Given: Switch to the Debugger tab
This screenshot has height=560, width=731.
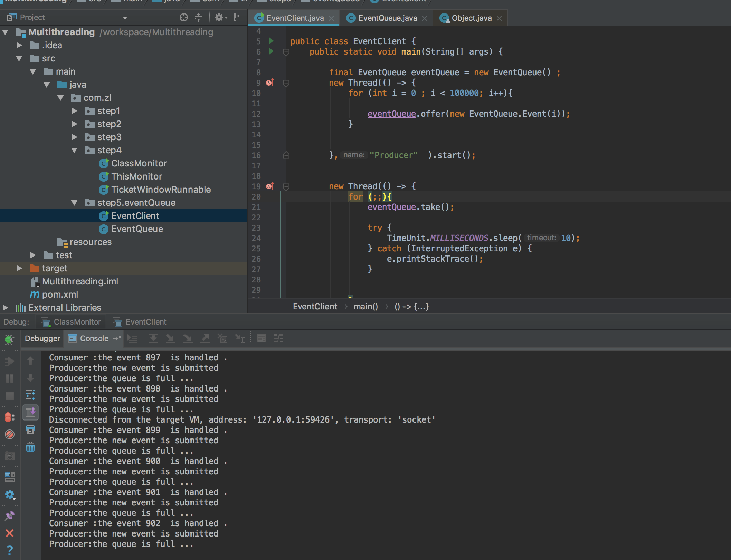Looking at the screenshot, I should (42, 338).
